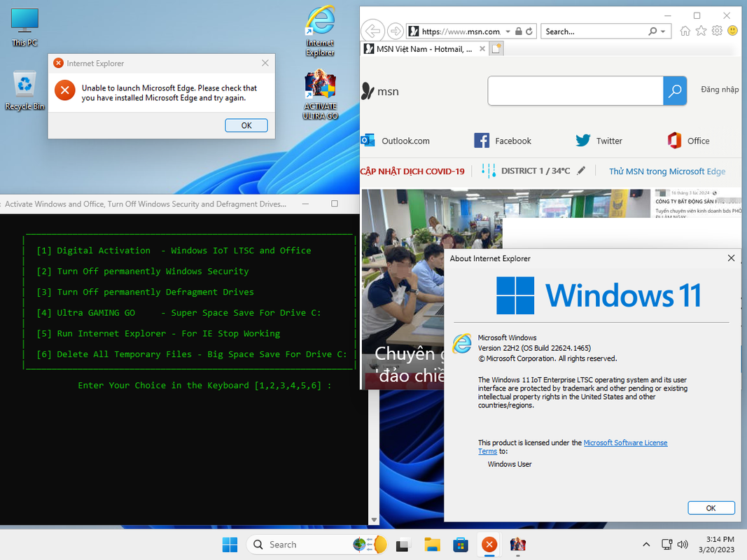Click IE Home icon
747x560 pixels.
tap(685, 31)
